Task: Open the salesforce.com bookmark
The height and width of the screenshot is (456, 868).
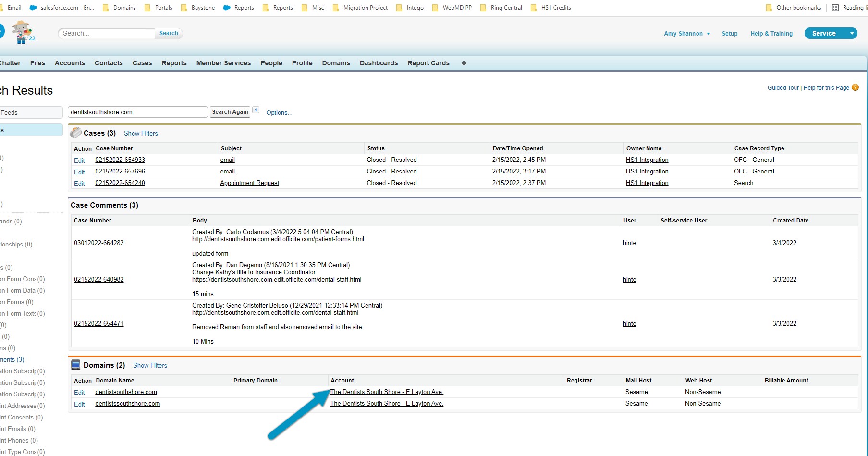Action: [x=62, y=8]
